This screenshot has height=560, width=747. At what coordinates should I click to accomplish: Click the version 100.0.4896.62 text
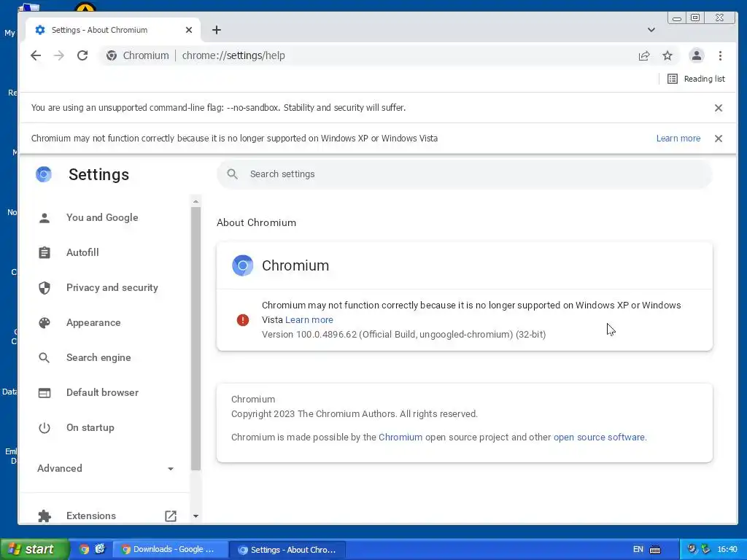(403, 334)
